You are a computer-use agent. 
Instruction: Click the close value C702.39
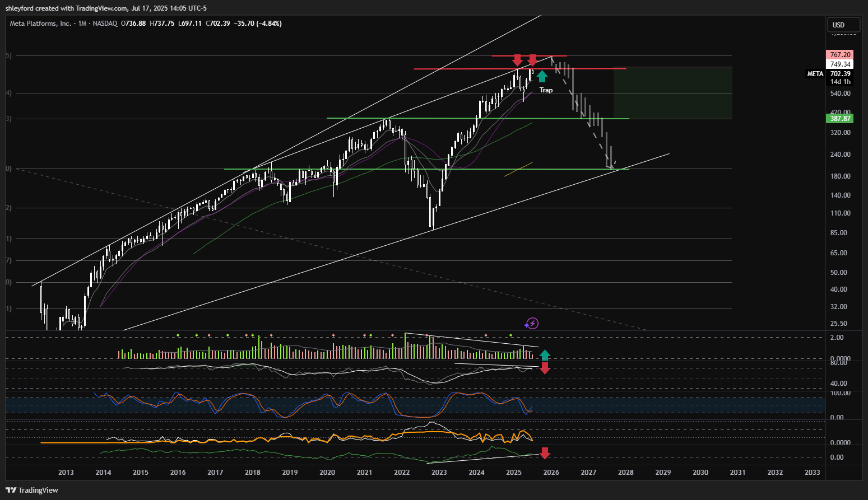(x=218, y=24)
